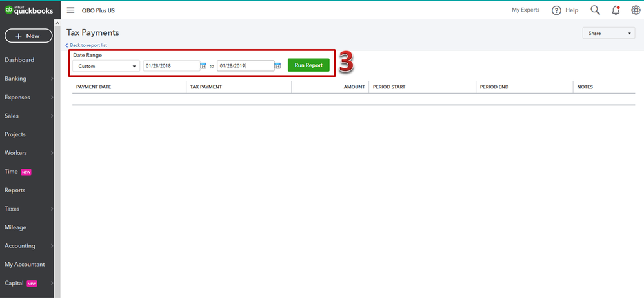
Task: Expand the Accounting submenu arrow
Action: tap(52, 246)
